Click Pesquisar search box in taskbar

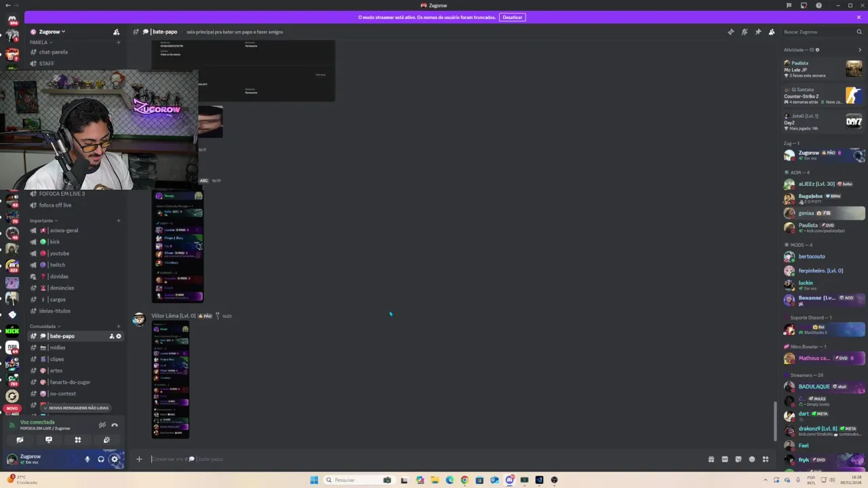359,480
